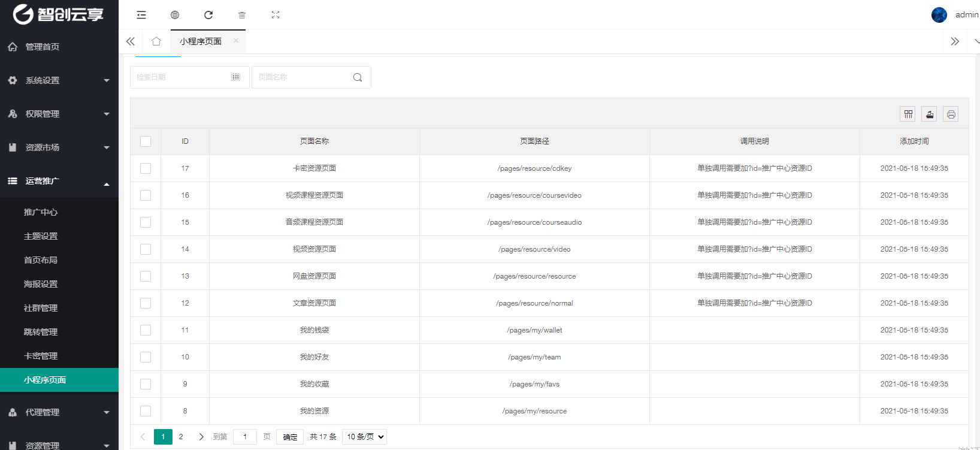The height and width of the screenshot is (450, 980).
Task: Click the /pages/my/wallet path cell
Action: click(x=534, y=330)
